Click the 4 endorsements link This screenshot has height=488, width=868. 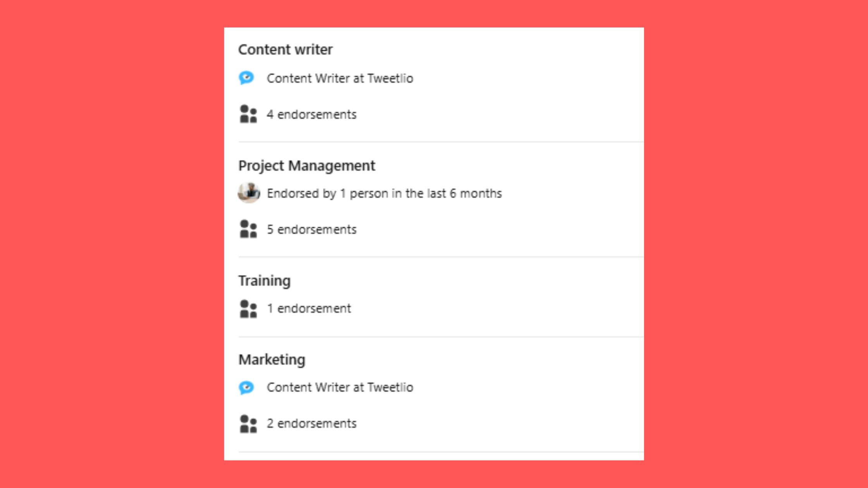click(x=311, y=114)
